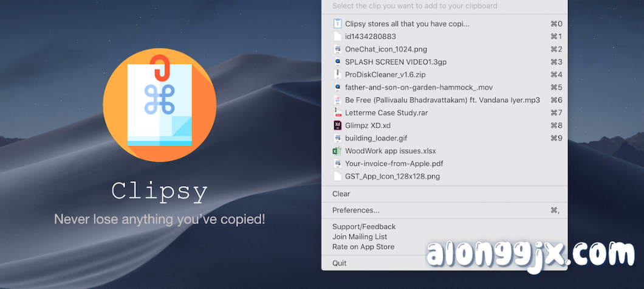Click Join Mailing List
Viewport: 644px width, 289px height.
(x=444, y=237)
